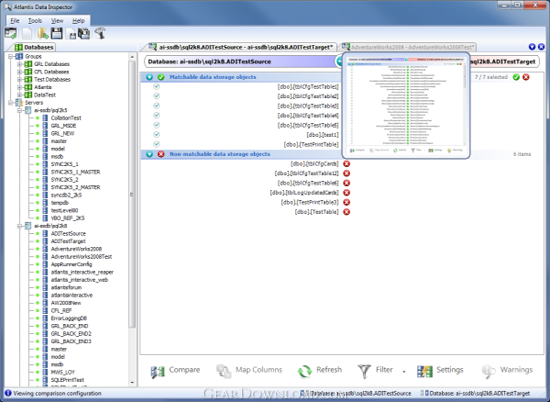
Task: Select the Databases panel tab
Action: (x=34, y=47)
